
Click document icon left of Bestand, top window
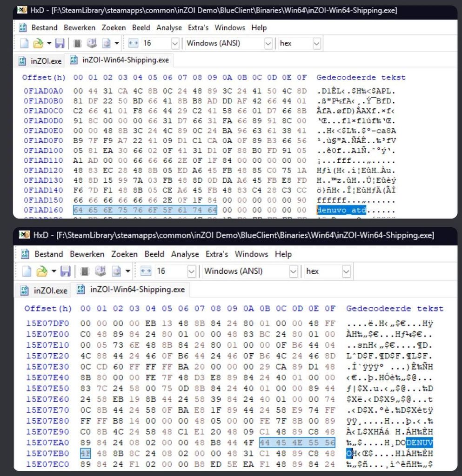click(23, 27)
